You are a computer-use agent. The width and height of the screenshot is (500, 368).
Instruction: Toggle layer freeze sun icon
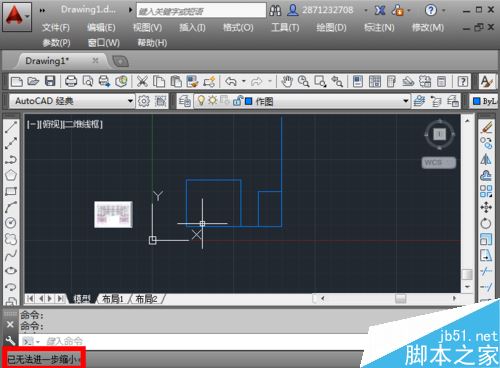point(212,100)
